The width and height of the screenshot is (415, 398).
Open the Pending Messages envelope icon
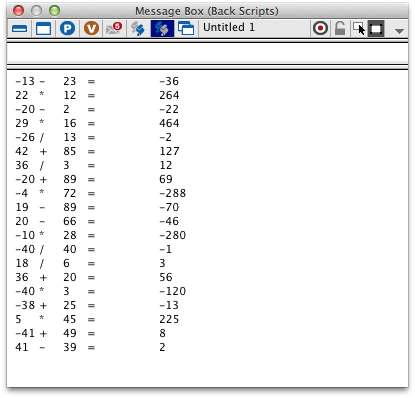coord(114,29)
